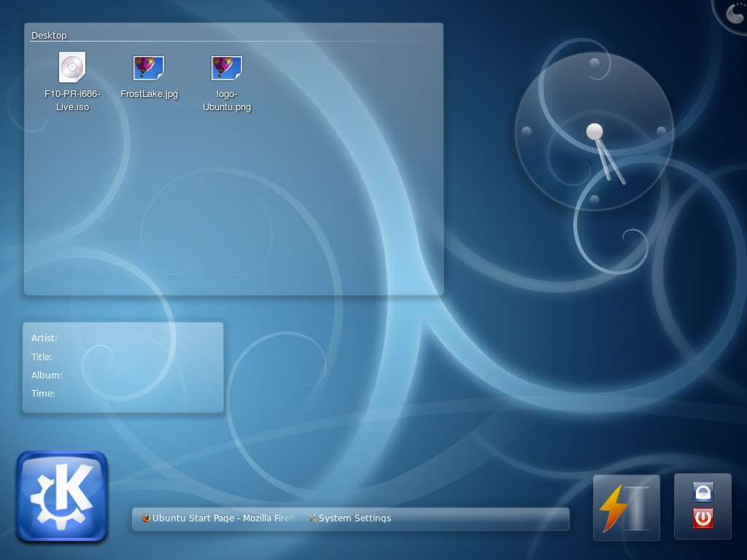Click the "Album:" label in now playing widget
Screen dimensions: 747x560
[x=47, y=376]
